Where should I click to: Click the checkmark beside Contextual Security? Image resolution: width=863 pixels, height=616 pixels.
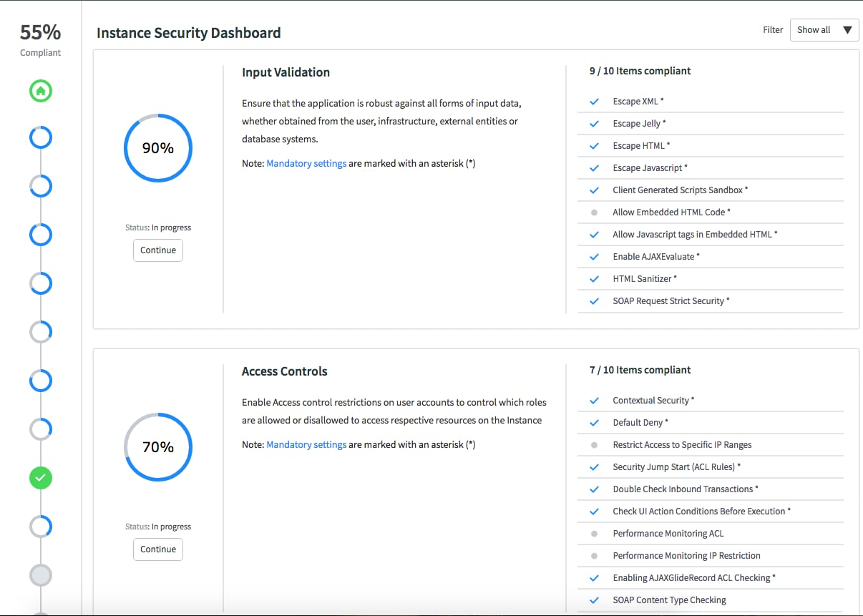pyautogui.click(x=594, y=401)
